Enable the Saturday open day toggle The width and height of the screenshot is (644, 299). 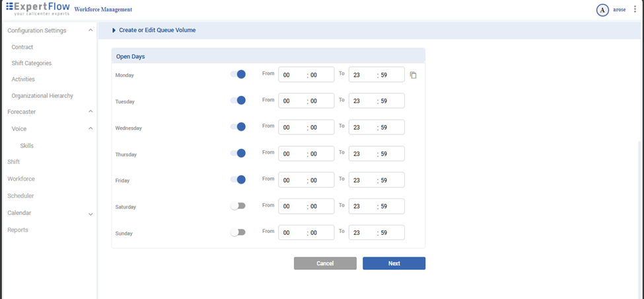tap(238, 206)
